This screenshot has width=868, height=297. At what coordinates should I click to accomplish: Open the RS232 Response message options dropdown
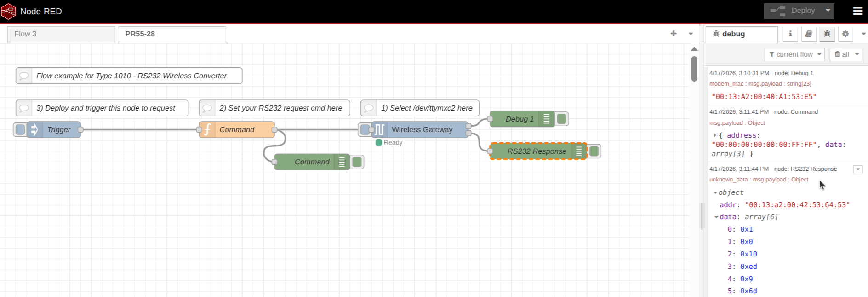[x=858, y=169]
